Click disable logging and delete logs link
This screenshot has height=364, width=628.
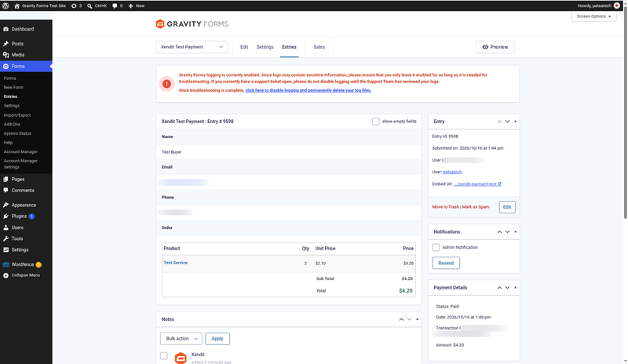tap(309, 90)
